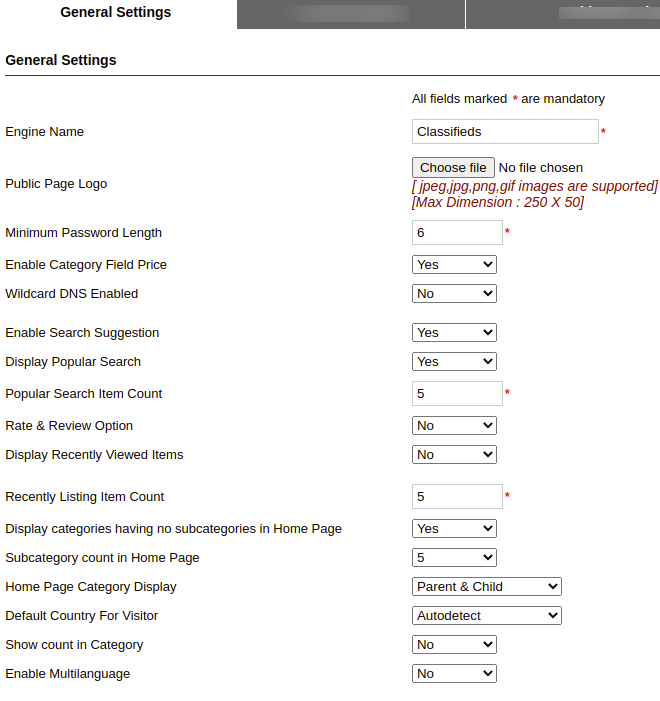Click the 'Rate & Review Option' label
The height and width of the screenshot is (701, 660).
[69, 426]
